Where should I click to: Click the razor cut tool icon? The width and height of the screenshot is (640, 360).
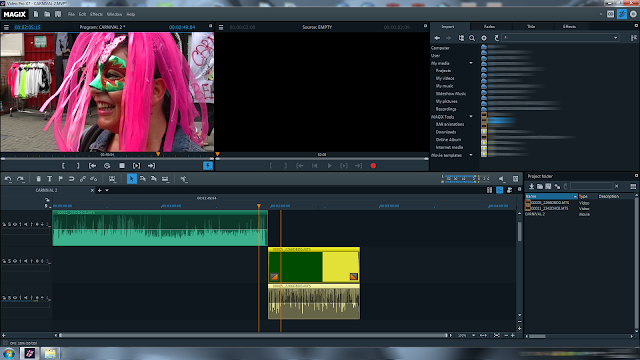(184, 179)
